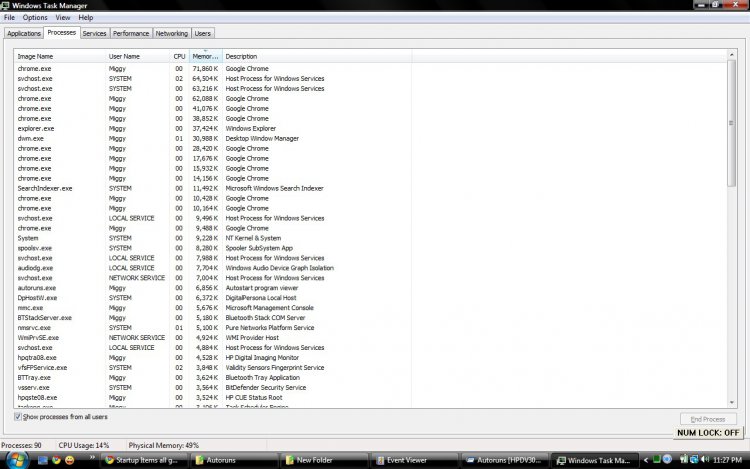Launch Chrome from the quick launch bar

pyautogui.click(x=56, y=460)
